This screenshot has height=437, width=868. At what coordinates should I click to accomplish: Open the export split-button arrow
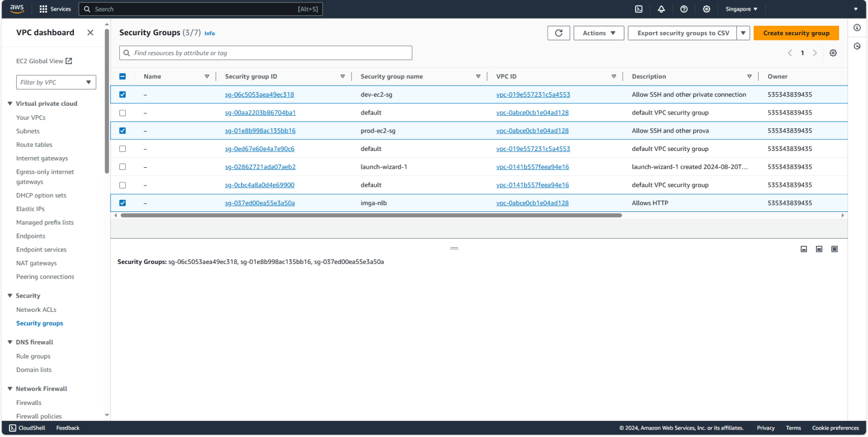(743, 33)
